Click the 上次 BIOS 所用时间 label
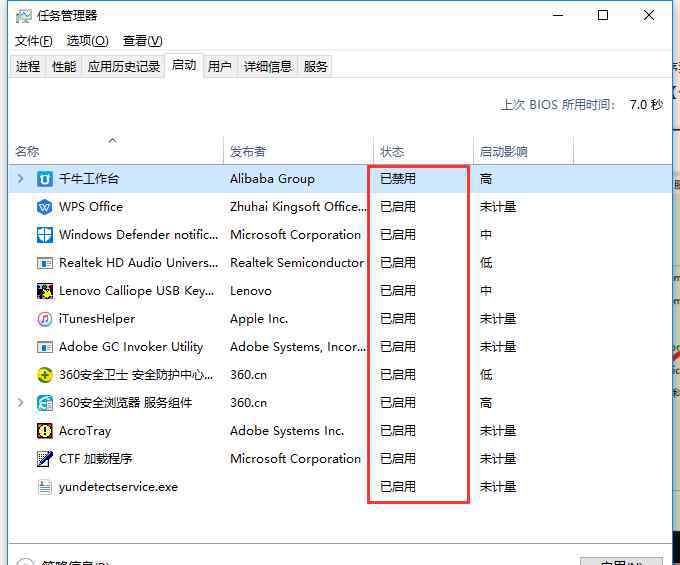The image size is (680, 565). 558,105
